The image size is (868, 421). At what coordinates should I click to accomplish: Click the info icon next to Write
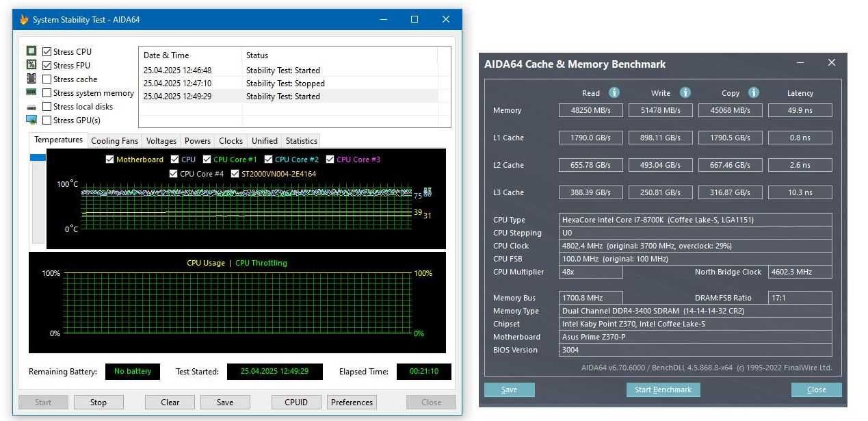tap(685, 92)
